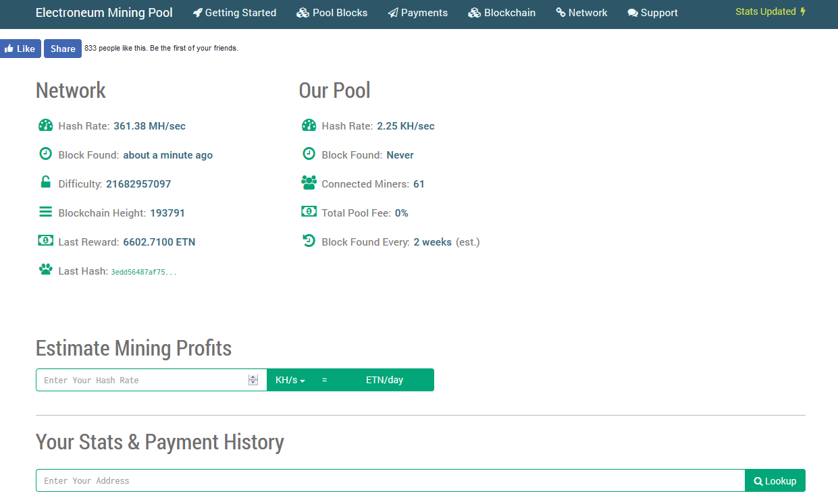838x504 pixels.
Task: Click the chat bubbles Support icon
Action: point(633,13)
